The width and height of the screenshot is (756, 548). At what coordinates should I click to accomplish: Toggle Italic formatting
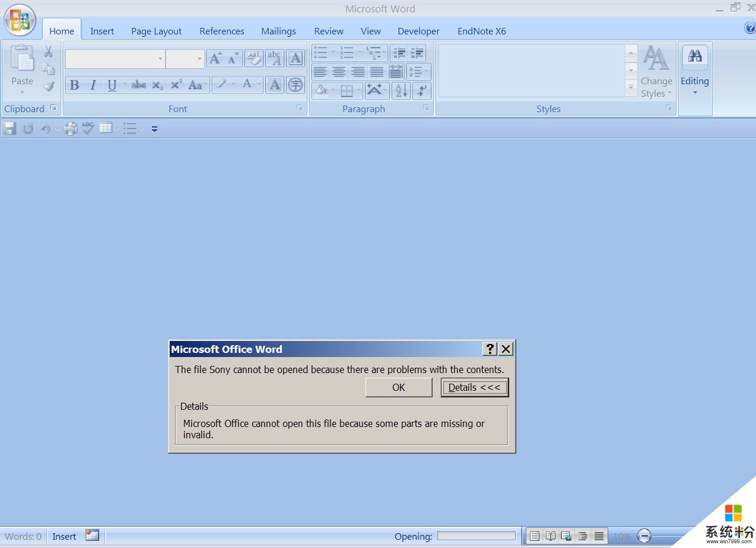tap(93, 85)
